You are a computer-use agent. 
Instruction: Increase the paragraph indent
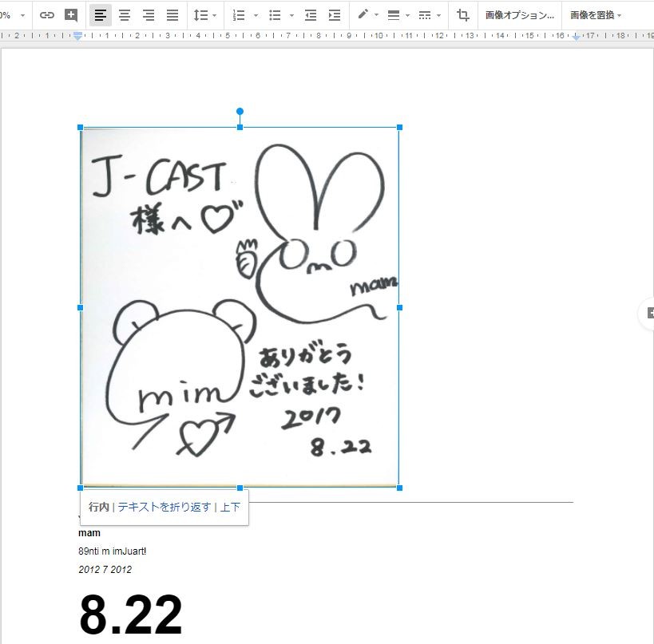pos(335,15)
